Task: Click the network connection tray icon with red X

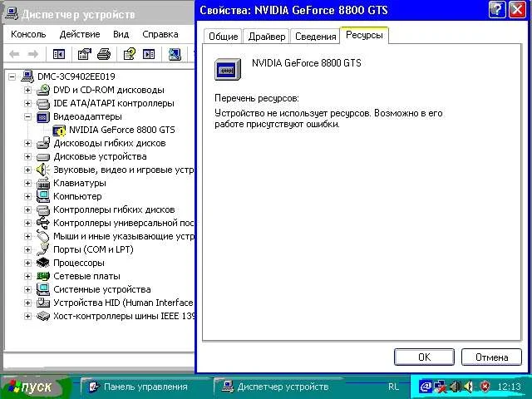Action: (x=441, y=387)
